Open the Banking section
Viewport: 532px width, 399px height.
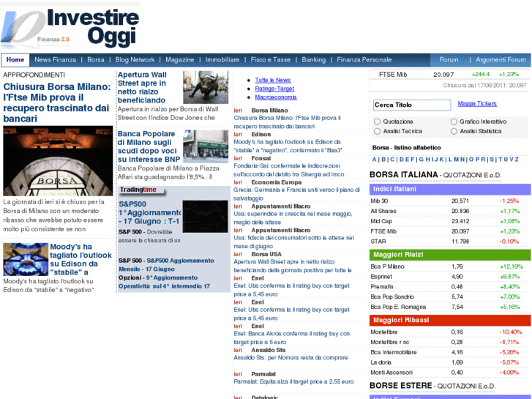tap(313, 60)
